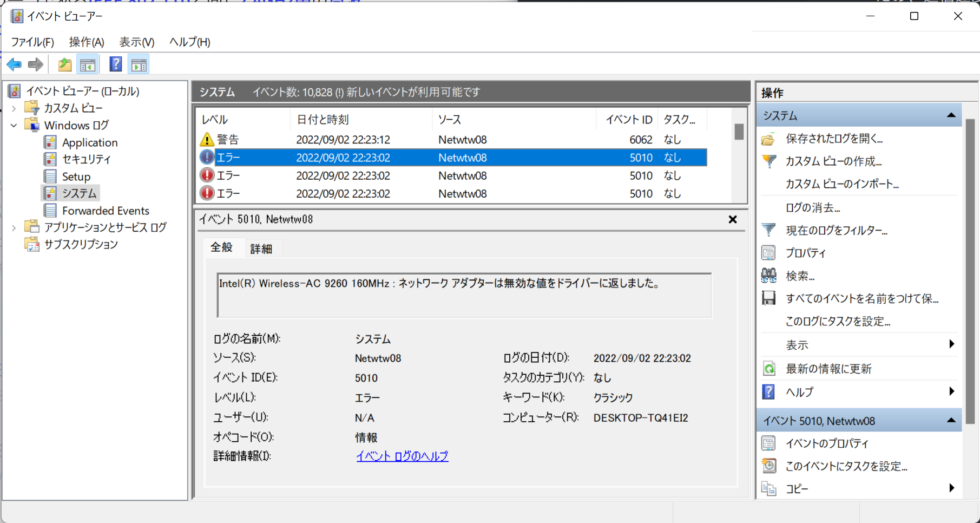Click the log Properties (プロパティ) icon
The height and width of the screenshot is (523, 980).
[x=768, y=253]
